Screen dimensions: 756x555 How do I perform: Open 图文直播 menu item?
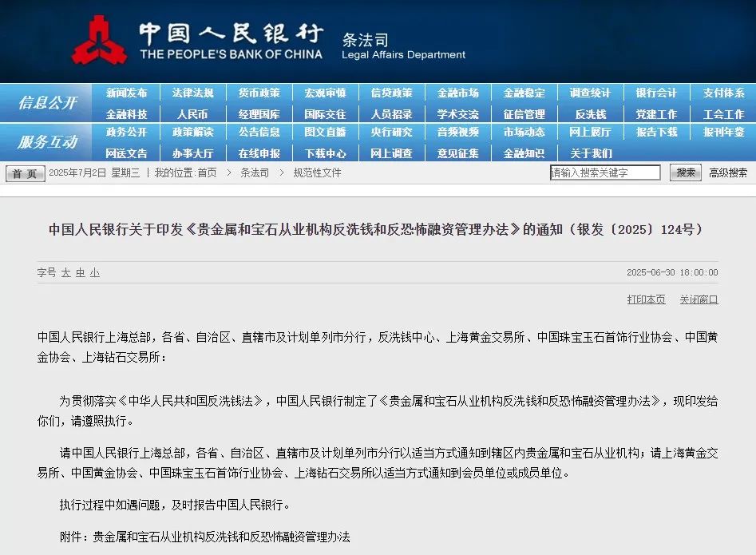(x=325, y=132)
